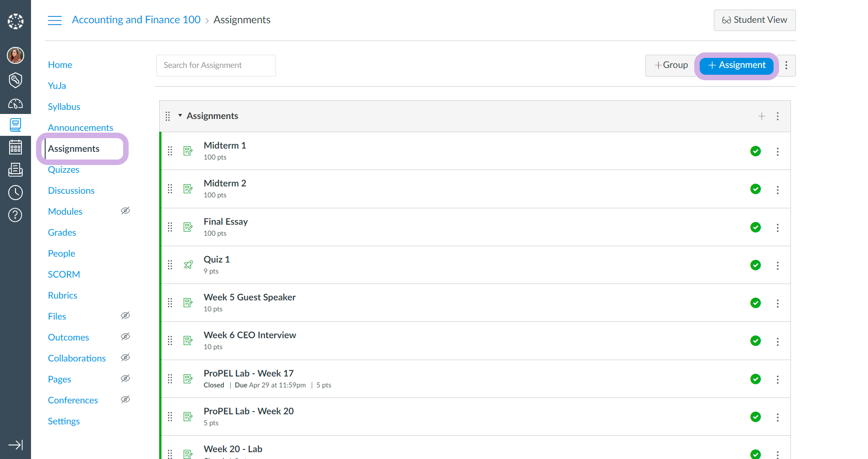Viewport: 868px width, 459px height.
Task: Enter Student View
Action: [x=754, y=20]
